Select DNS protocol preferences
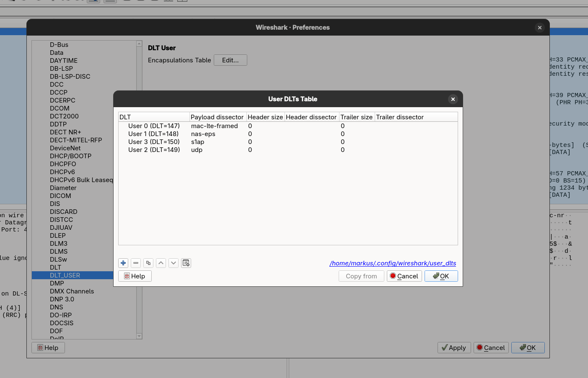The width and height of the screenshot is (588, 378). 56,307
